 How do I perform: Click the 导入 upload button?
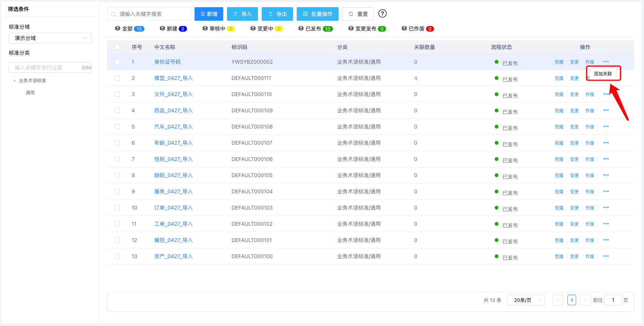click(242, 14)
